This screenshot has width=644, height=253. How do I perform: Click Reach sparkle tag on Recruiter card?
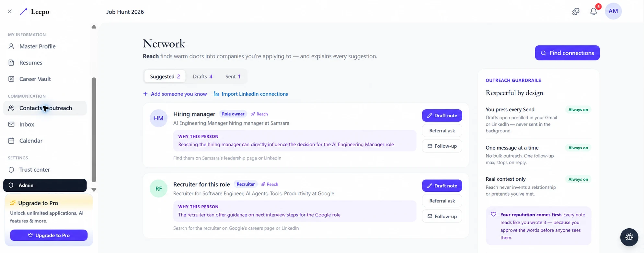tap(270, 184)
